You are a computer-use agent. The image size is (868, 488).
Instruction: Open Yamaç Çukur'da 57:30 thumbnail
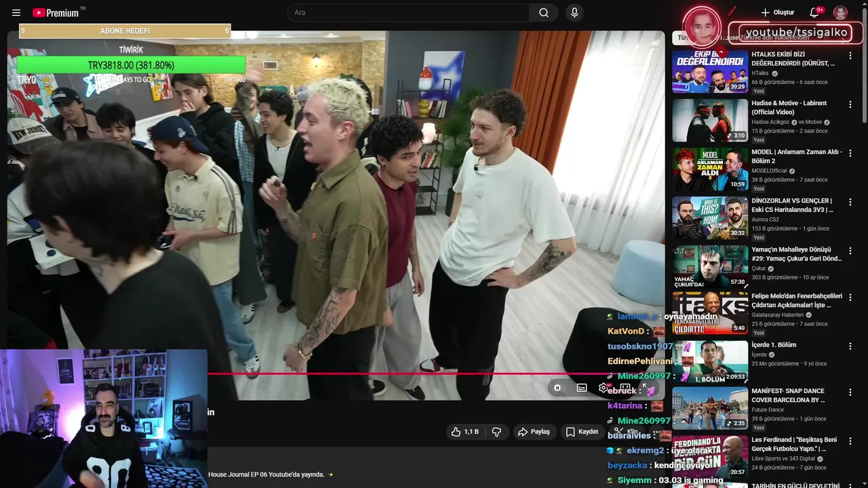tap(710, 266)
